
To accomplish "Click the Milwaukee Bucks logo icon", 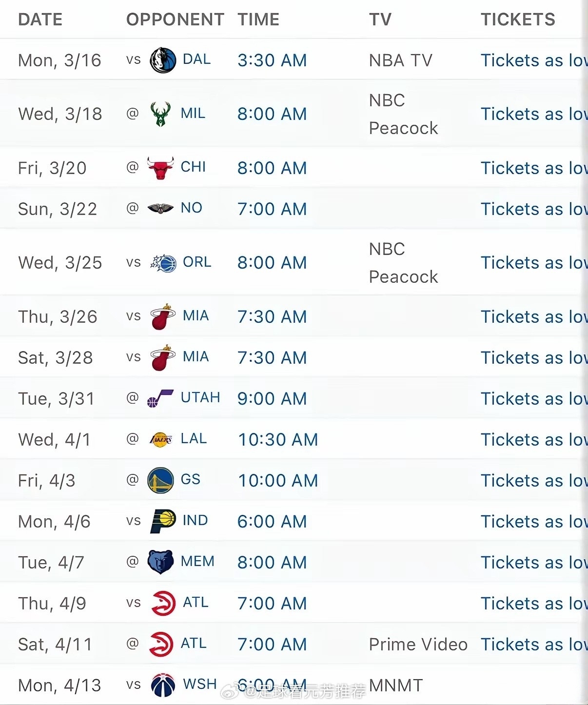I will coord(160,114).
